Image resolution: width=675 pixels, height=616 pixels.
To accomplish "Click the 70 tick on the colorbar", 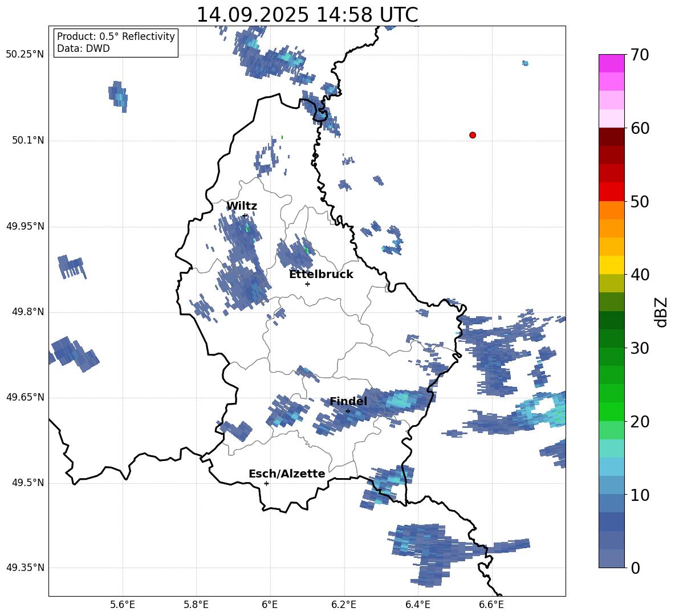I will coord(640,55).
